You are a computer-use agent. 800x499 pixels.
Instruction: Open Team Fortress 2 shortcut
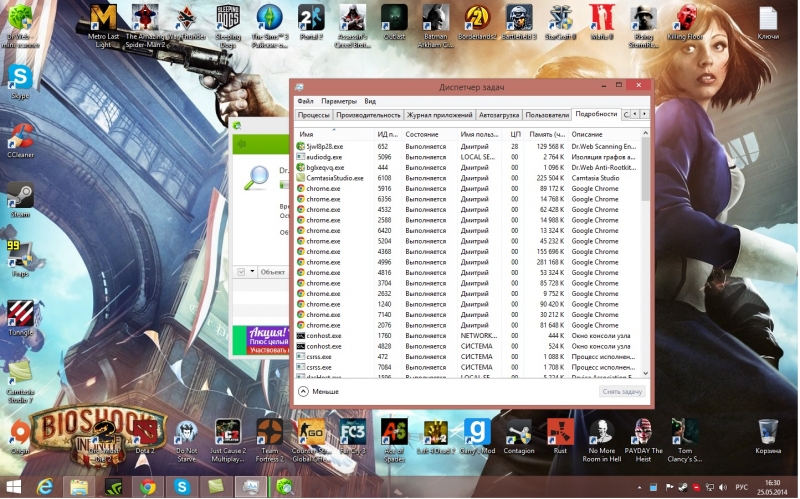[x=269, y=440]
